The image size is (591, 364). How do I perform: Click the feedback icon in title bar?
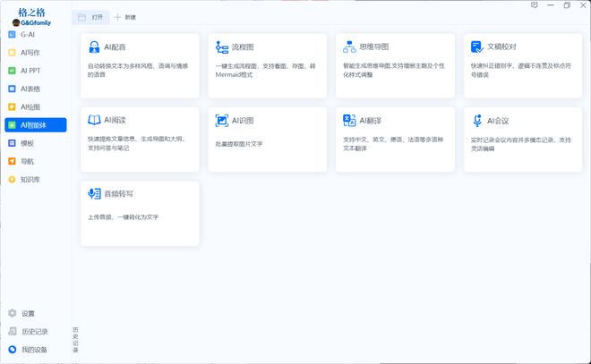pos(534,5)
